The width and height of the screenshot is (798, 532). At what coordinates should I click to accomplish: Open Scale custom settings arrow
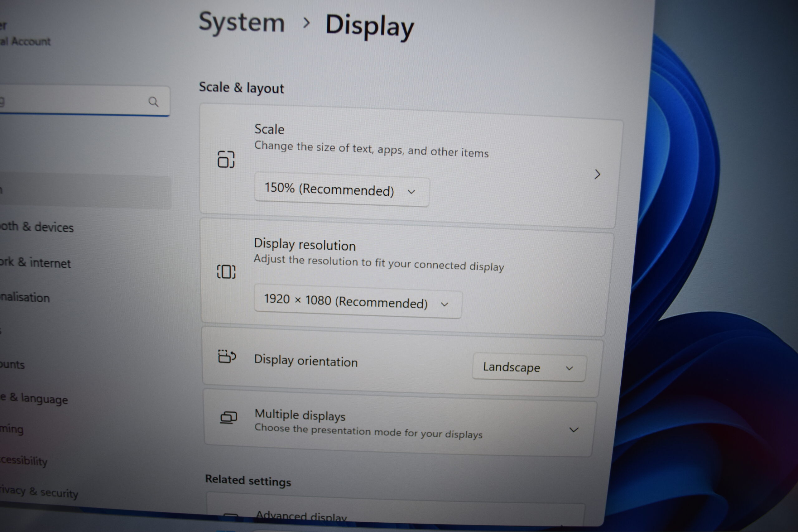point(598,175)
